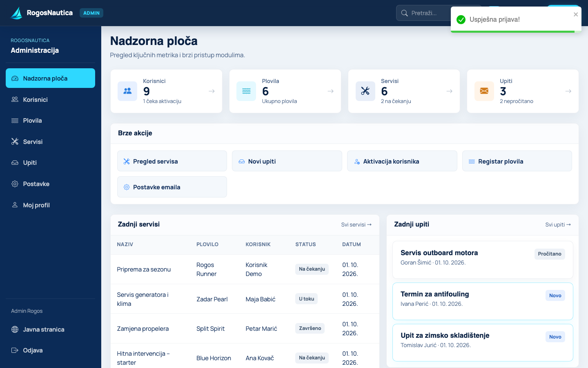
Task: Click the Postavke gear icon in sidebar
Action: [15, 184]
